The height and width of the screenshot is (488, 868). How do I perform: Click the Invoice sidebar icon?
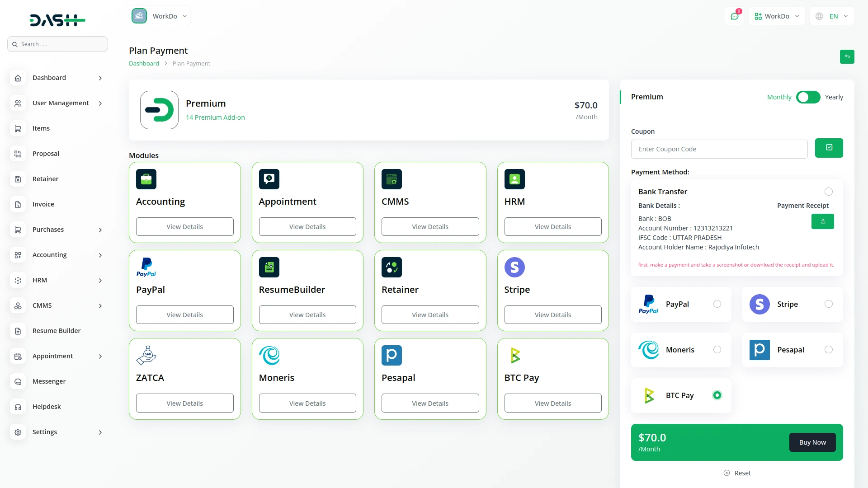18,204
